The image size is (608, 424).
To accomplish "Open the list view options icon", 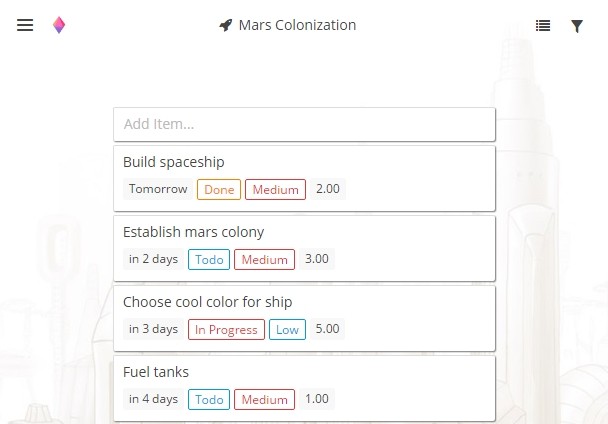I will tap(543, 26).
